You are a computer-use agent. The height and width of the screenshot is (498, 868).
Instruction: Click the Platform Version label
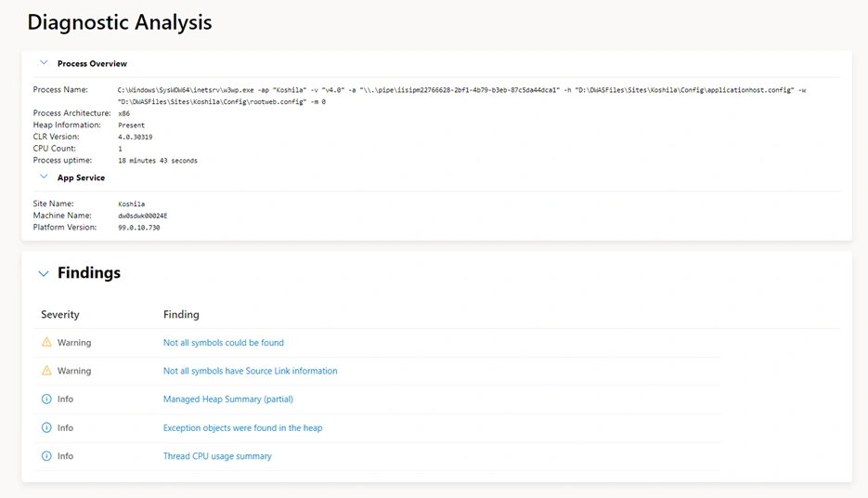click(x=65, y=227)
